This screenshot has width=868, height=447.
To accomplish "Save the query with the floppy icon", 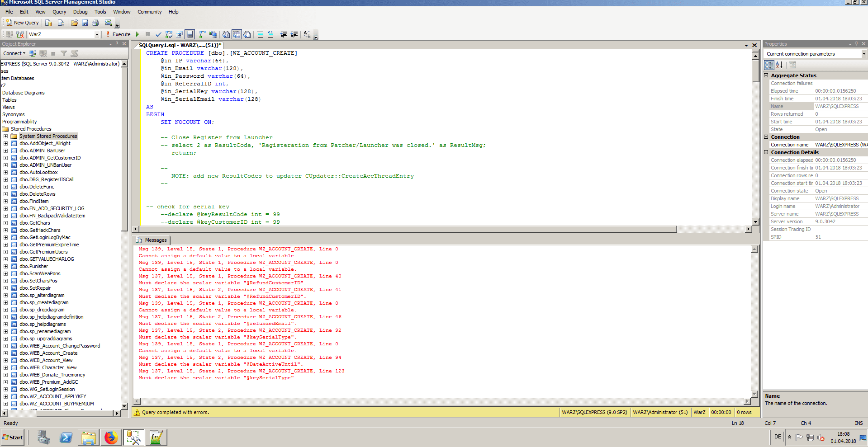I will (85, 23).
